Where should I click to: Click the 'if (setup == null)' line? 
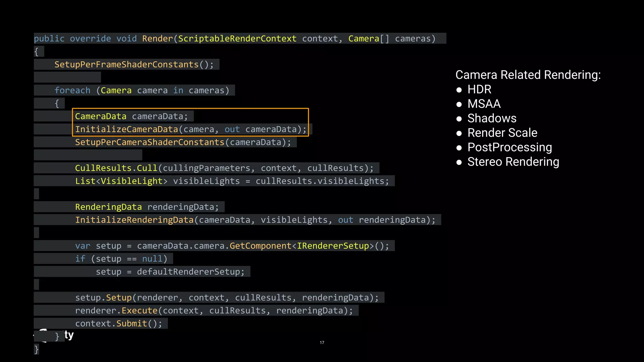point(121,259)
